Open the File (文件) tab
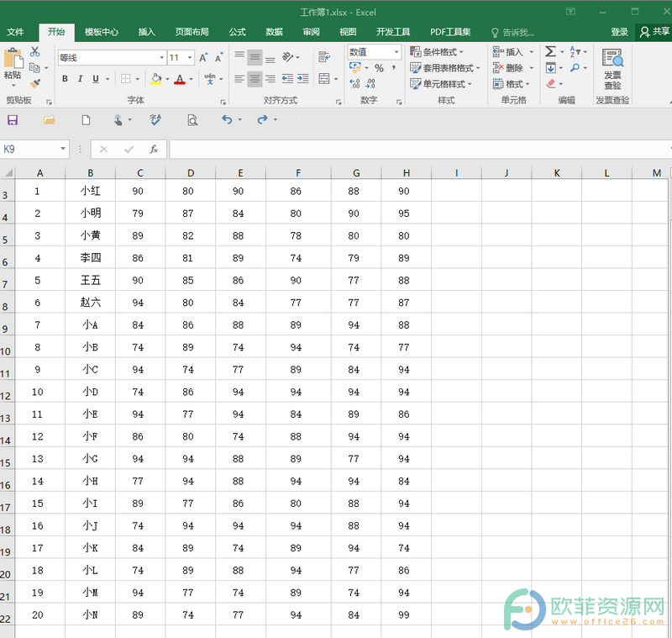This screenshot has width=672, height=638. pos(15,32)
